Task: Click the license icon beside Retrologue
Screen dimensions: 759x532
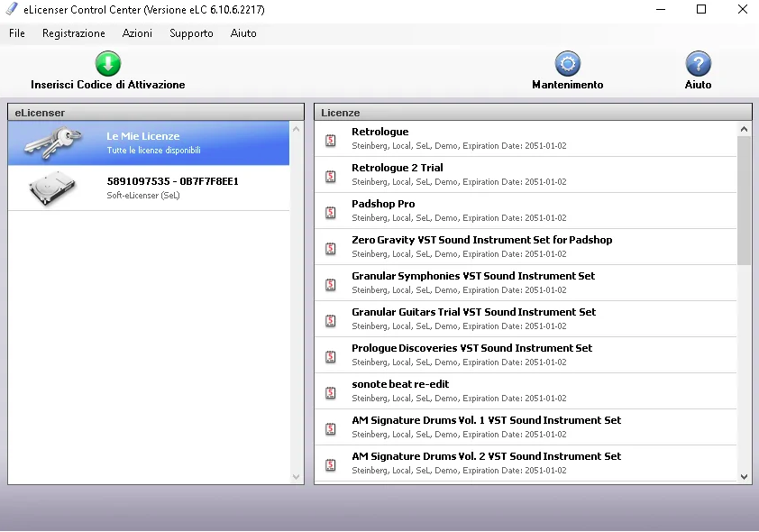Action: click(331, 141)
